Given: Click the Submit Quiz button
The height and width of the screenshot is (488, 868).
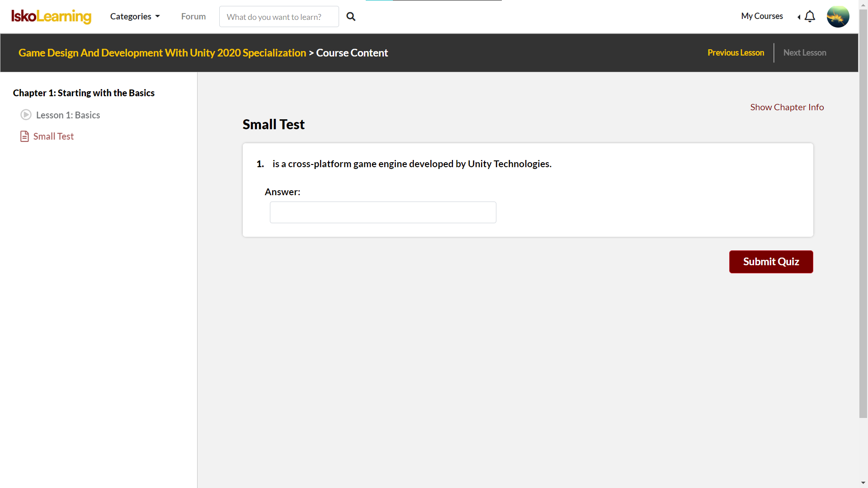Looking at the screenshot, I should 771,262.
